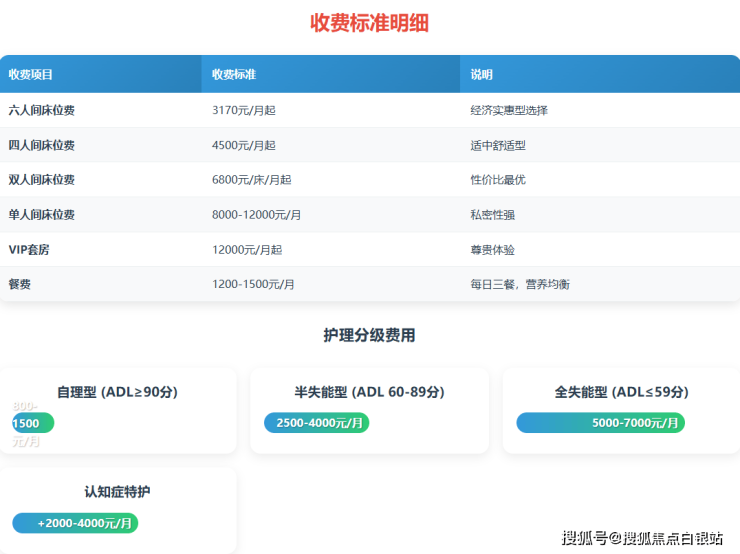Select the 双人间床位费 row label
Image resolution: width=740 pixels, height=554 pixels.
pyautogui.click(x=42, y=180)
